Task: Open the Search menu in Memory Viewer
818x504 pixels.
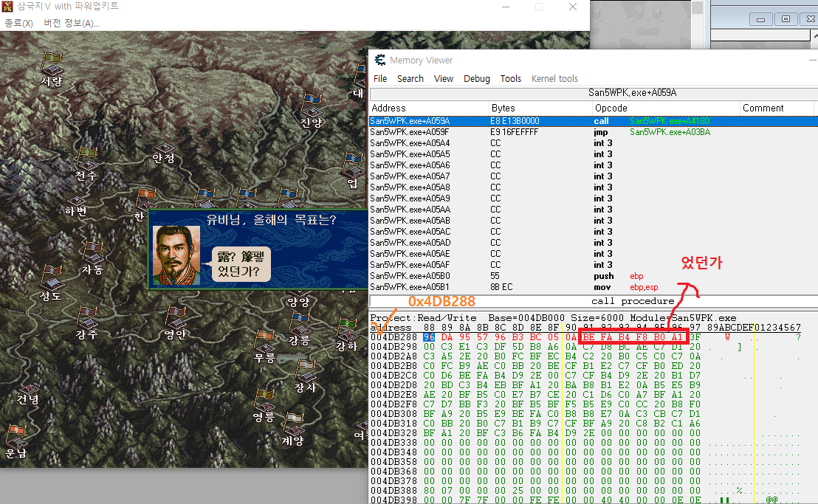Action: coord(410,79)
